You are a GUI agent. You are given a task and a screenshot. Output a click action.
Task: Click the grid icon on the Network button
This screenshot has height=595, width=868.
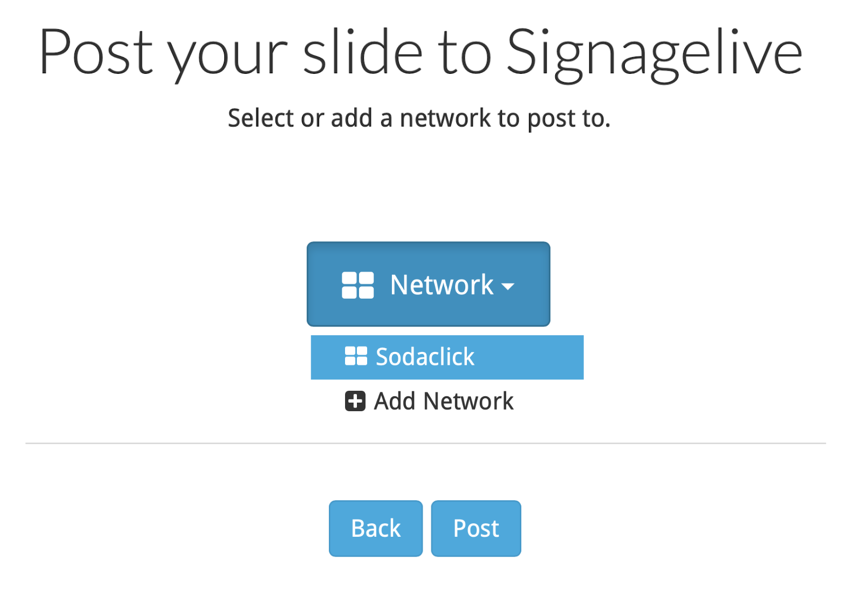point(357,285)
